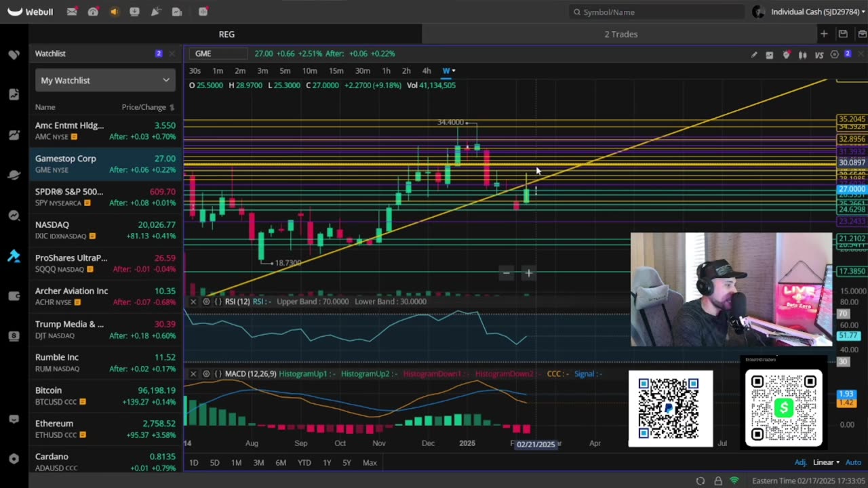The image size is (868, 488).
Task: Open the dashboard gauge icon in top bar
Action: (x=93, y=12)
